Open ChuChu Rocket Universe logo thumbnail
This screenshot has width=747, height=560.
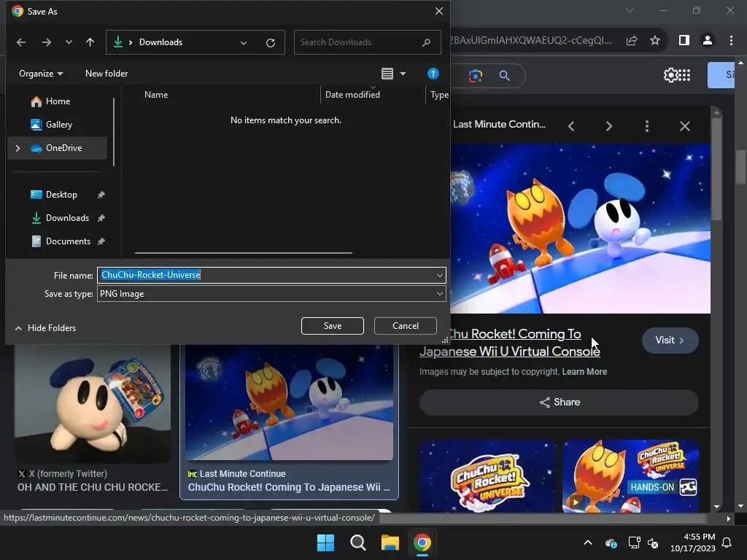coord(487,476)
